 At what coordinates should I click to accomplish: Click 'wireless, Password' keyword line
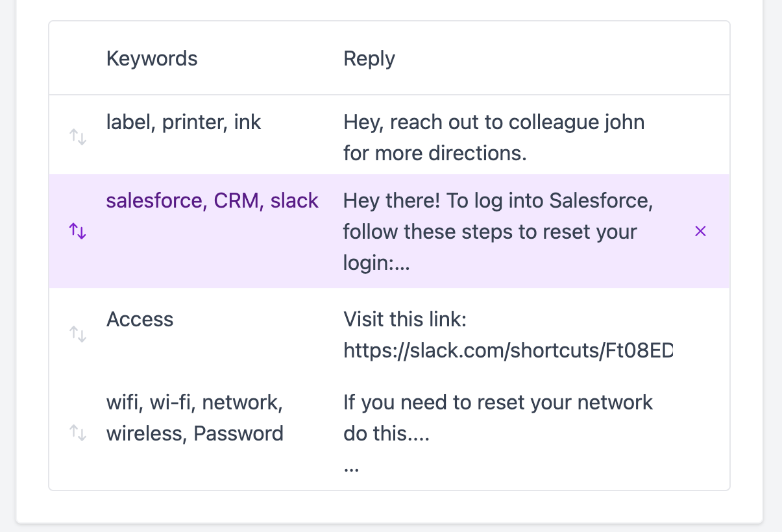click(x=195, y=433)
